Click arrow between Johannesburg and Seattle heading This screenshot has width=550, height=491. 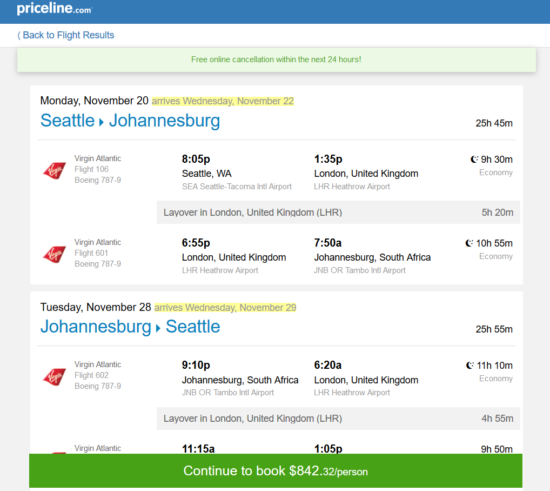click(158, 329)
